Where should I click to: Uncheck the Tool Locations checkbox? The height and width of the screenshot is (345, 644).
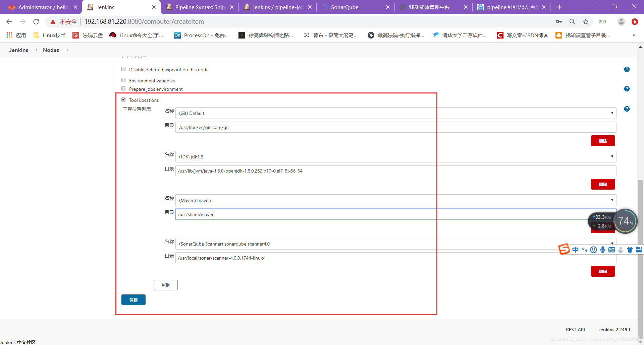click(x=123, y=100)
